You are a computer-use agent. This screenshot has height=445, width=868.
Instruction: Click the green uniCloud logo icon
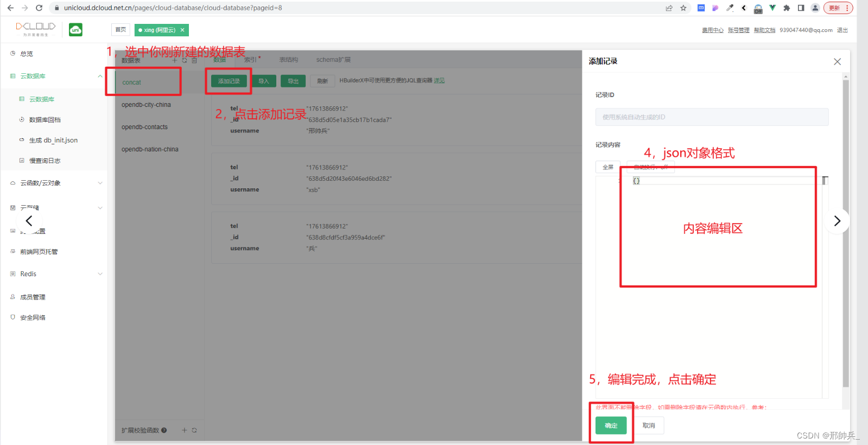click(x=75, y=30)
